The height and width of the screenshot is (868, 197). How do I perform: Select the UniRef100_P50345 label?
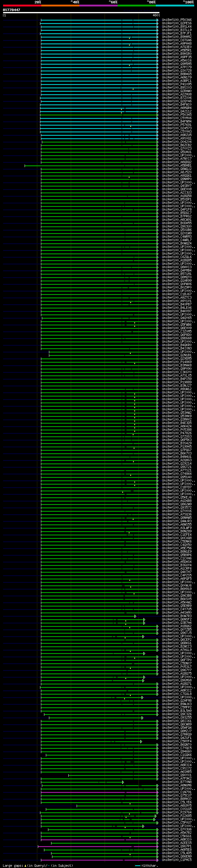pyautogui.click(x=176, y=115)
